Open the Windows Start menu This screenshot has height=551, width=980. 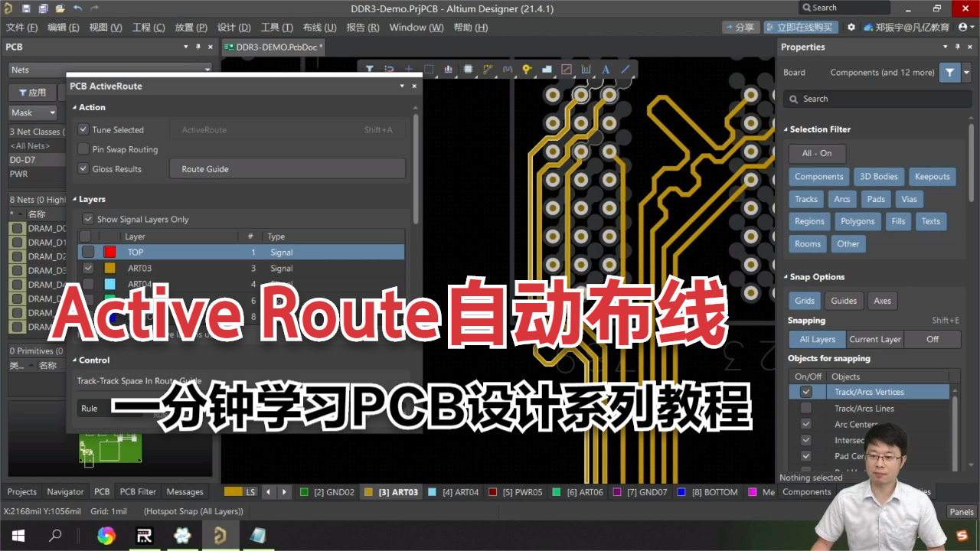[x=18, y=536]
